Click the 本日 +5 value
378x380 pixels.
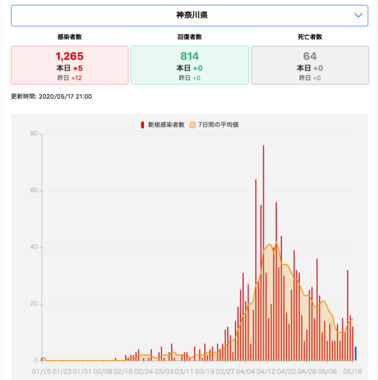(x=70, y=68)
